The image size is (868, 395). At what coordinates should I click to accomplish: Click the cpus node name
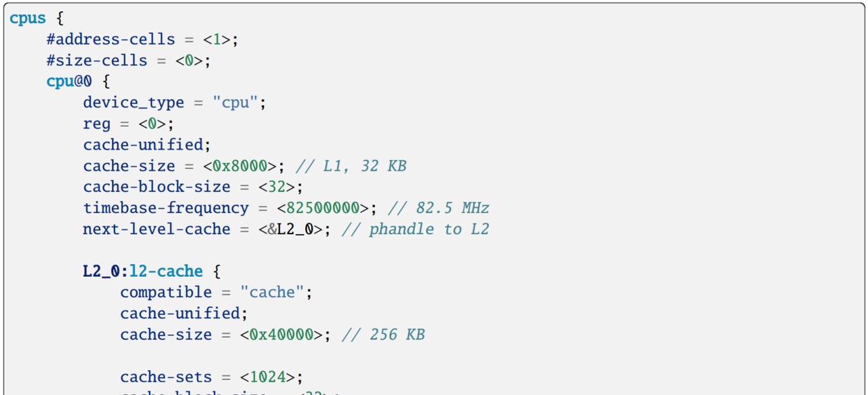click(x=28, y=18)
